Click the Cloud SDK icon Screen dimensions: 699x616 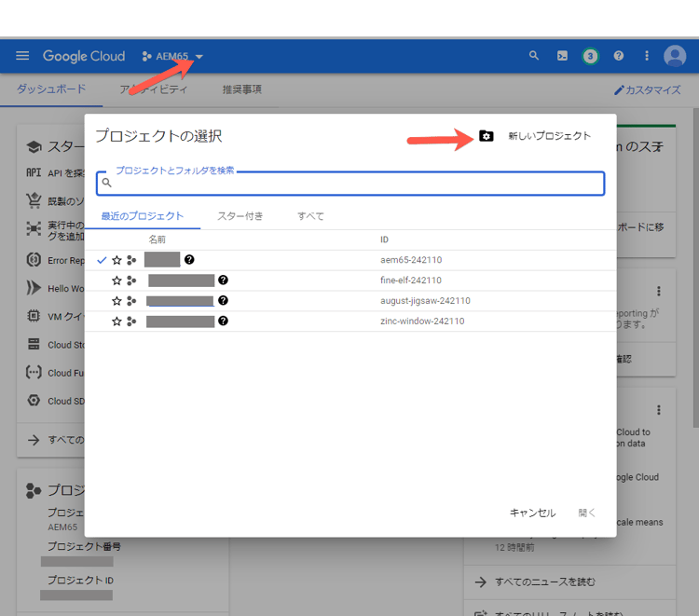coord(34,401)
